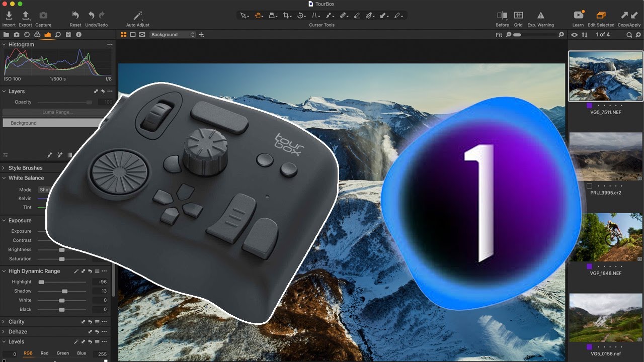The image size is (644, 362).
Task: Expand the Style Brushes panel
Action: [x=4, y=168]
